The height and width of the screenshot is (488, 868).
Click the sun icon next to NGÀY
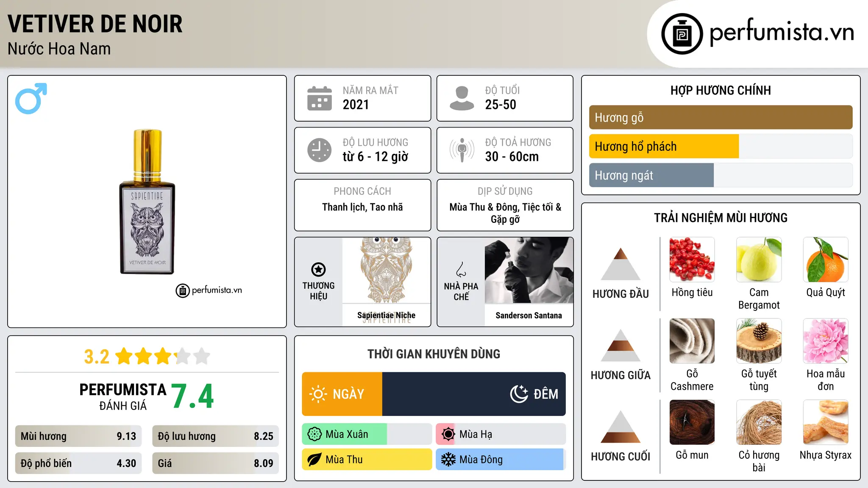(x=318, y=394)
